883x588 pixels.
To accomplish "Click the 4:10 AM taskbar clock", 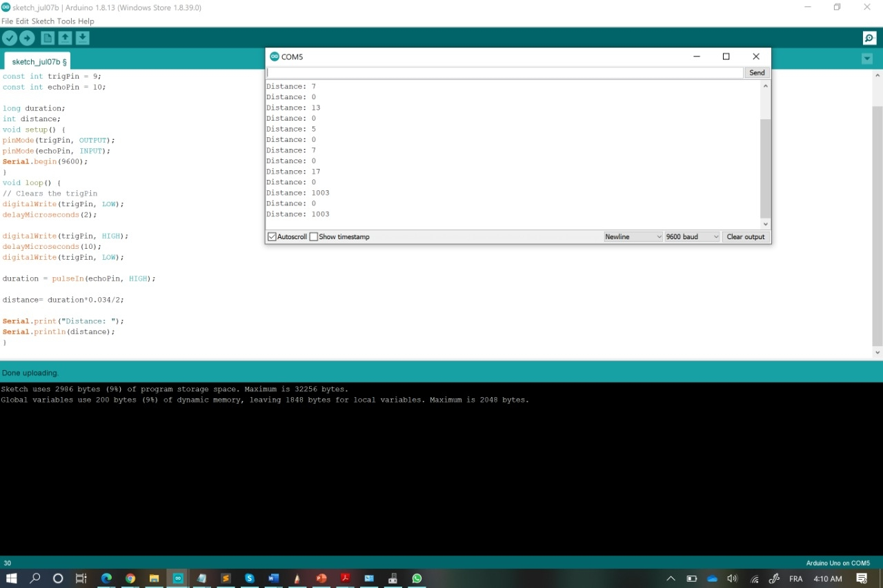I will click(828, 579).
